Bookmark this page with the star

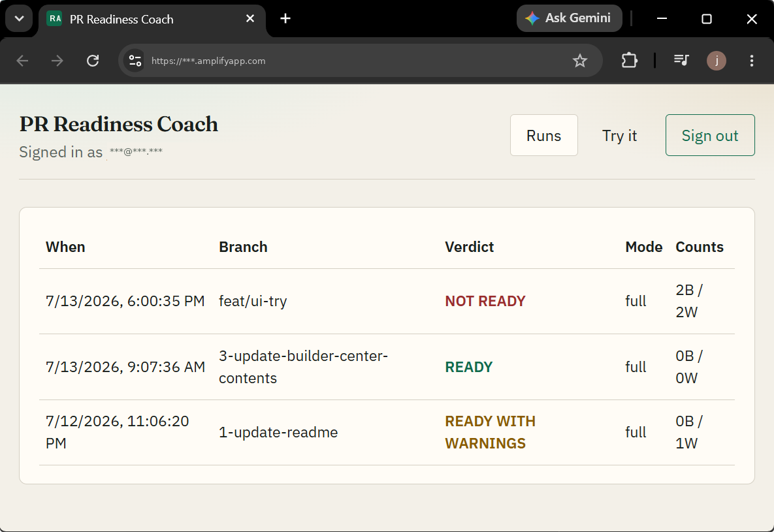580,61
